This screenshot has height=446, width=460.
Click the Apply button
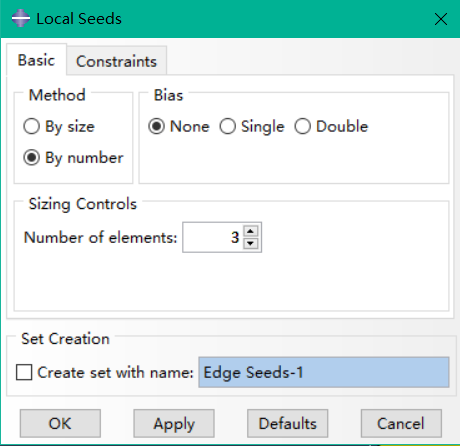(174, 423)
